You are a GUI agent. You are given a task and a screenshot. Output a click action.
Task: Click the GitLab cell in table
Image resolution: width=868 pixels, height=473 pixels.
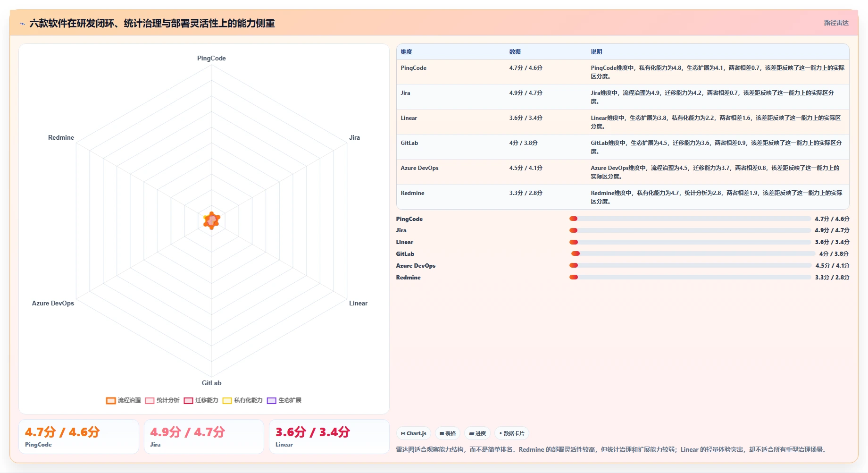click(x=409, y=143)
